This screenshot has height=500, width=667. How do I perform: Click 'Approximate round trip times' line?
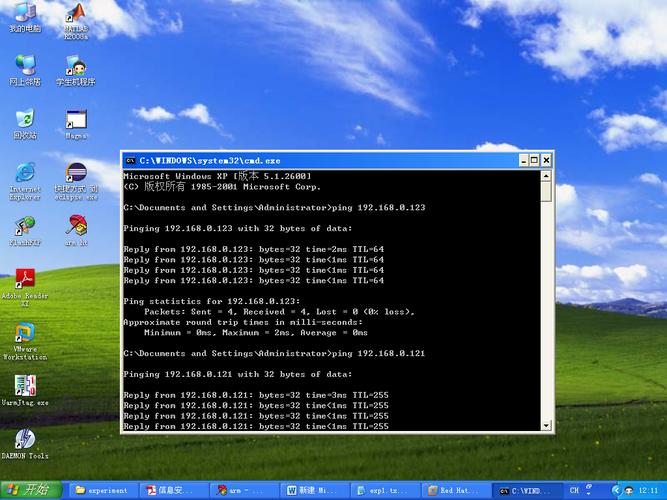coord(243,322)
